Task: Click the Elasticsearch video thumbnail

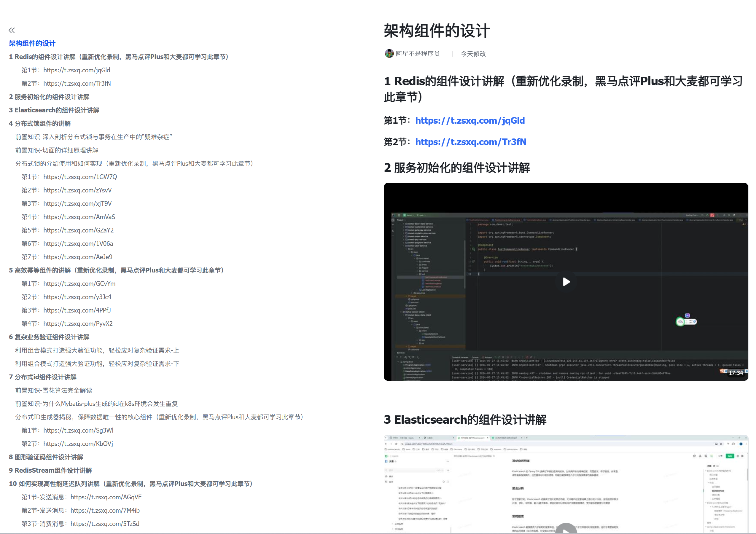Action: 566,484
